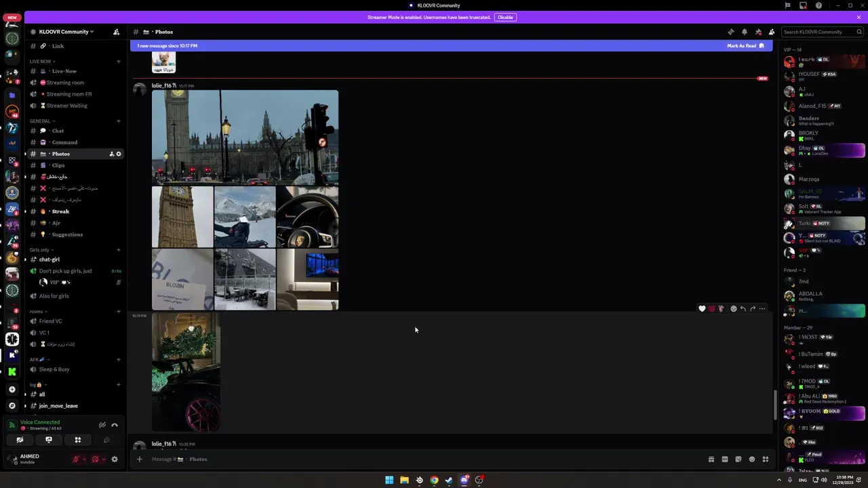
Task: Add a server plus icon
Action: (x=12, y=390)
